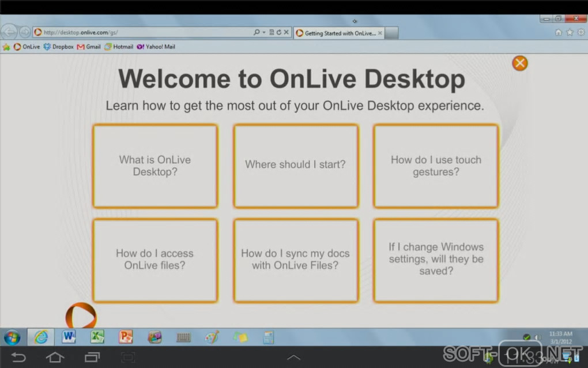Open the Favorites star icon
This screenshot has height=368, width=588.
(570, 32)
